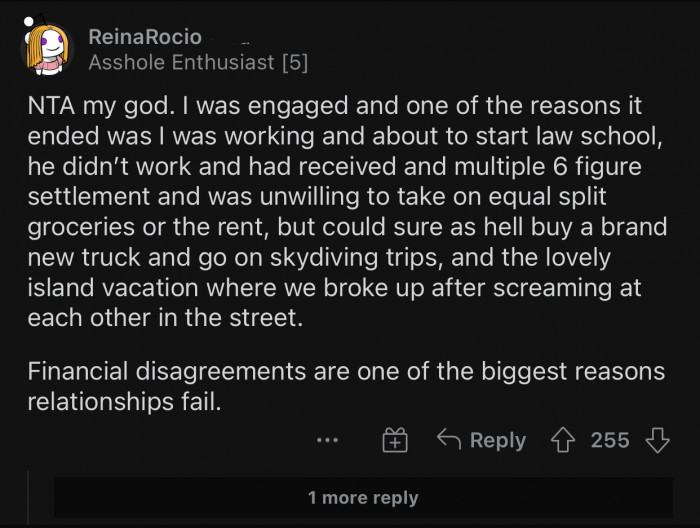Image resolution: width=700 pixels, height=528 pixels.
Task: Click 'relationships fail.' at comment end
Action: point(123,402)
